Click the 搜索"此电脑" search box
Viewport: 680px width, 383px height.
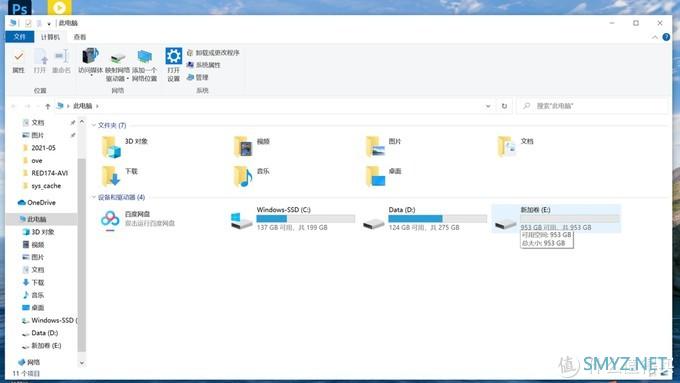click(592, 106)
